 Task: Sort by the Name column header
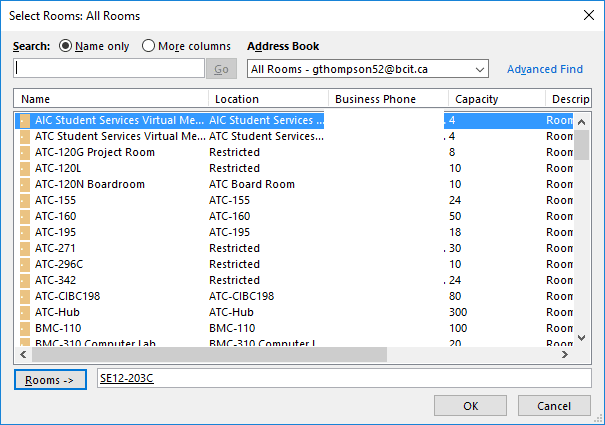click(x=111, y=99)
